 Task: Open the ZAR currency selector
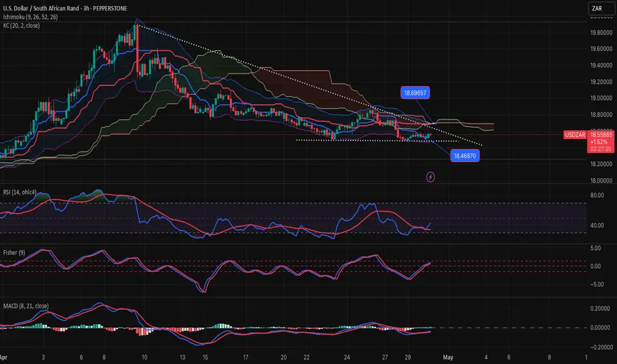[x=598, y=9]
